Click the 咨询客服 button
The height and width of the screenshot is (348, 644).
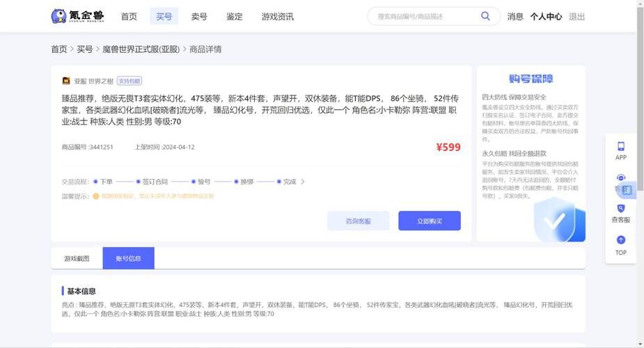pos(358,221)
